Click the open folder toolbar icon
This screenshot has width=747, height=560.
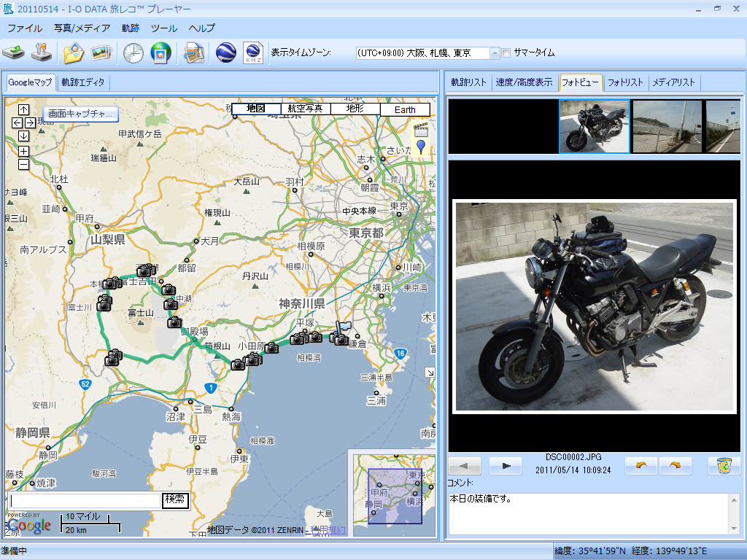[74, 53]
